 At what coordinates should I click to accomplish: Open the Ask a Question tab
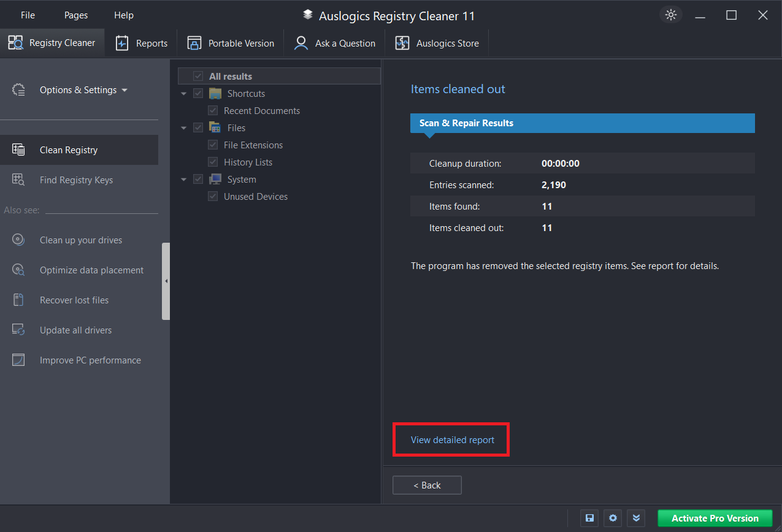tap(335, 43)
